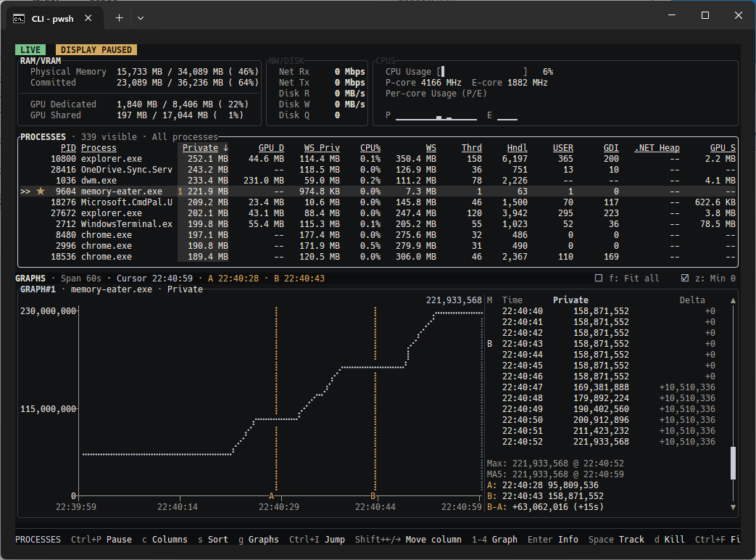Click the data table scrollbar thumb

(733, 463)
